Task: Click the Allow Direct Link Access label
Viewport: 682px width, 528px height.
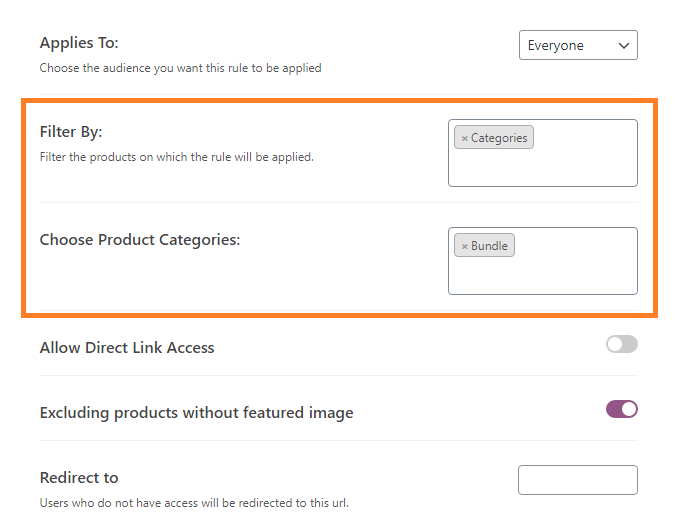Action: [127, 348]
